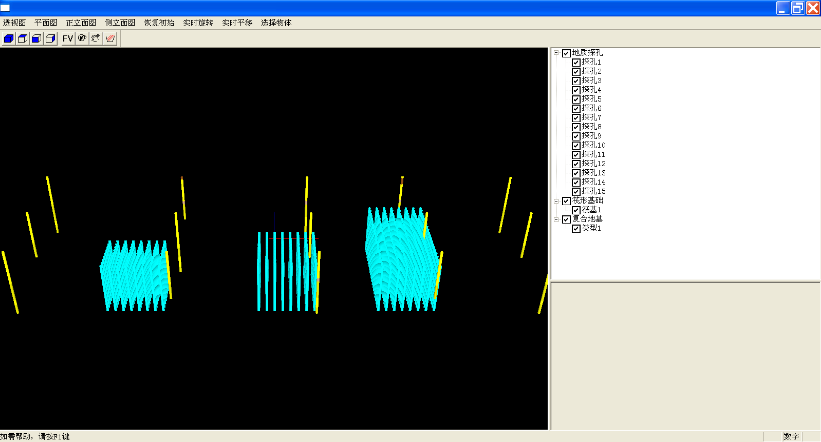The height and width of the screenshot is (442, 821).
Task: Click the left cyan pile block in viewport
Action: point(134,276)
